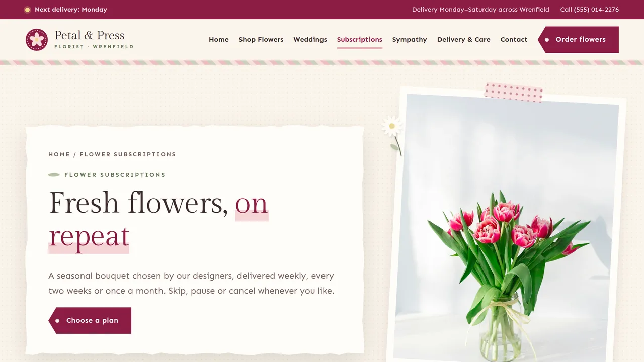644x362 pixels.
Task: Click the seasonal bouquet description paragraph
Action: click(x=191, y=283)
